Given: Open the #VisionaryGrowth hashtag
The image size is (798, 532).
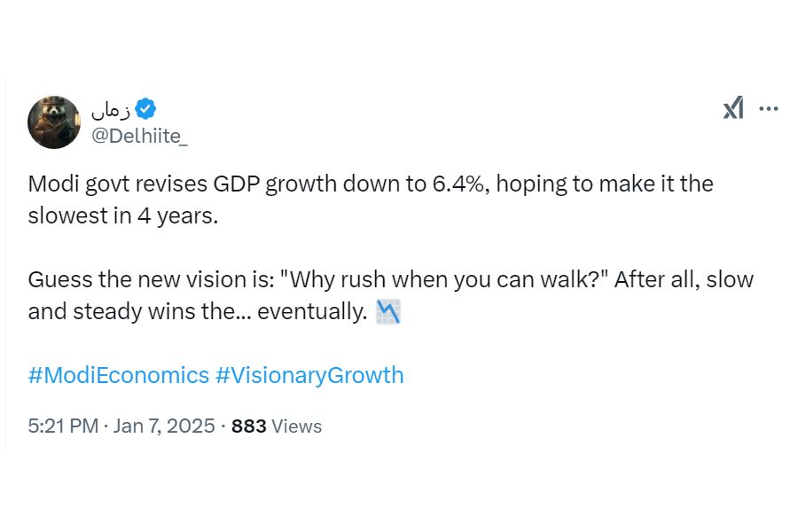Looking at the screenshot, I should click(309, 375).
